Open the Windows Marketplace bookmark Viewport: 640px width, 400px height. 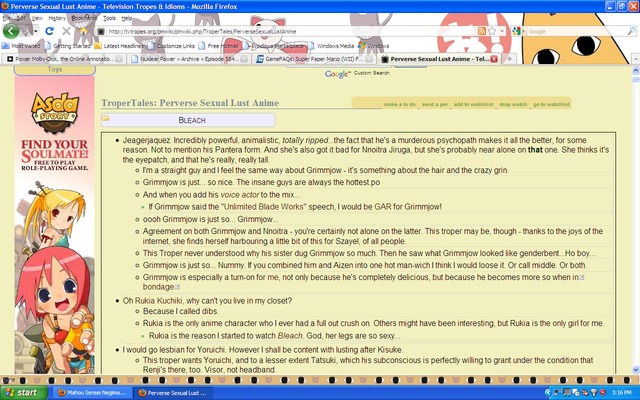273,46
